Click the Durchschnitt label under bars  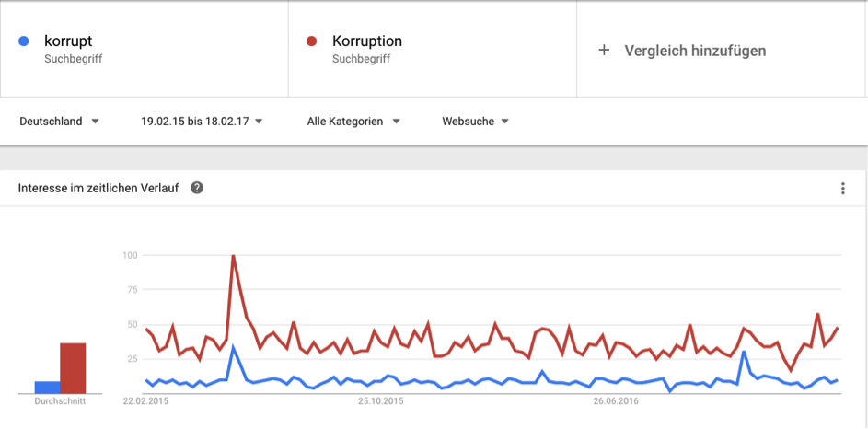pos(60,401)
